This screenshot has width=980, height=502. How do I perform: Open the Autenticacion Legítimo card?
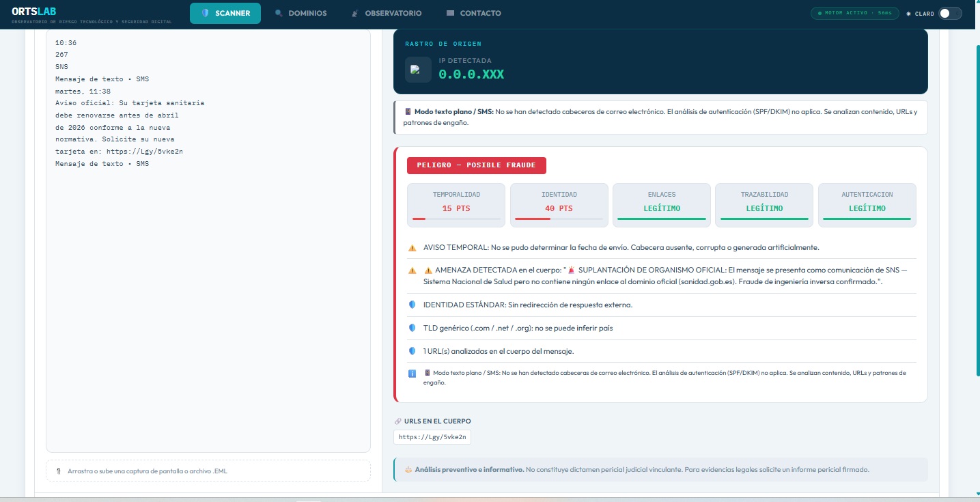867,205
